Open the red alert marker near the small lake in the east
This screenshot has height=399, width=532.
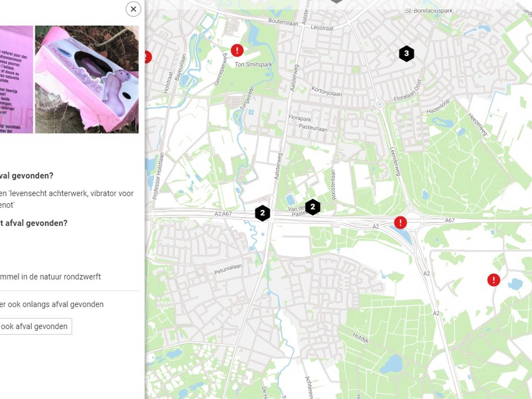[493, 280]
